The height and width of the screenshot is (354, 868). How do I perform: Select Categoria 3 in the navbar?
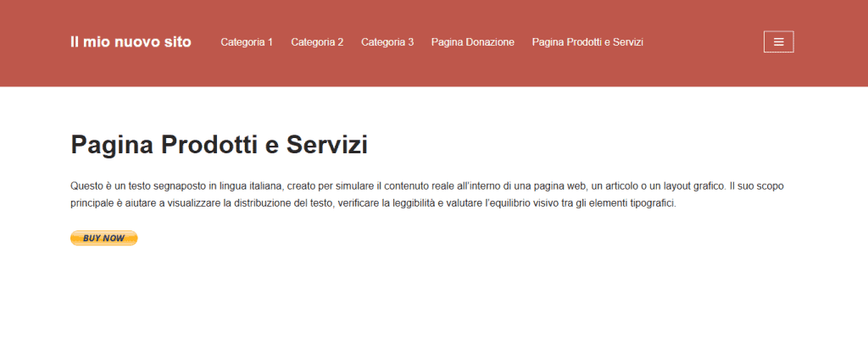click(x=387, y=42)
